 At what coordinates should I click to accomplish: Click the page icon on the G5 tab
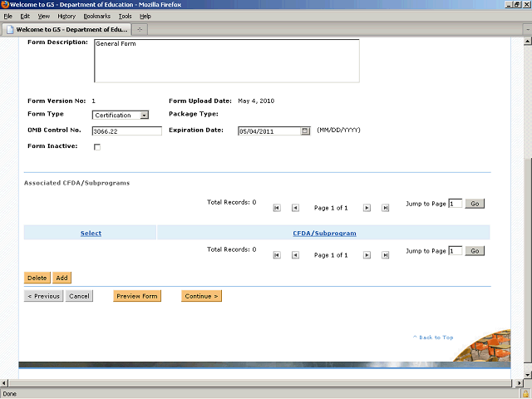pyautogui.click(x=10, y=30)
